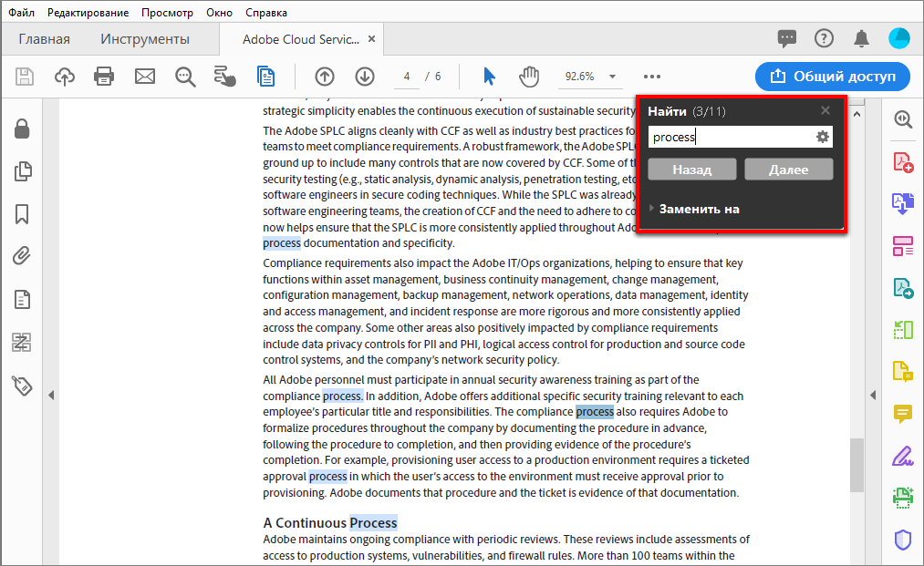Image resolution: width=924 pixels, height=566 pixels.
Task: View notifications bell icon
Action: (x=862, y=39)
